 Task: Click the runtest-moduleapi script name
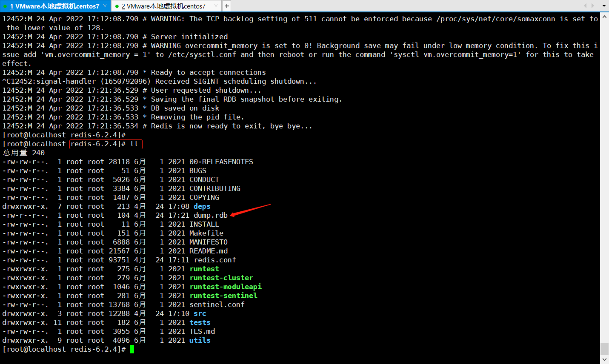(x=226, y=287)
